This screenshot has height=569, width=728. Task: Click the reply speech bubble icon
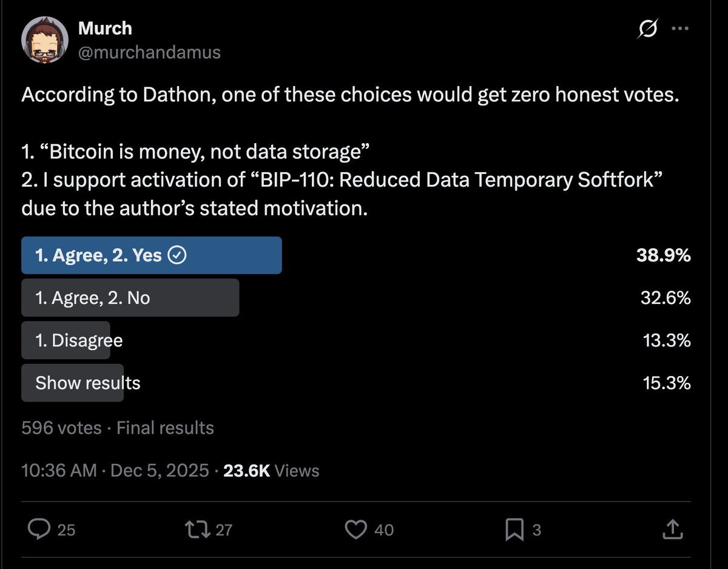(x=39, y=530)
